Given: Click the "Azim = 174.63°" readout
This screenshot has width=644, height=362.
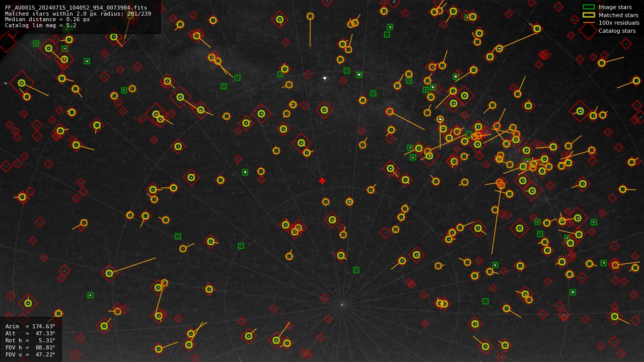Looking at the screenshot, I should [x=30, y=326].
